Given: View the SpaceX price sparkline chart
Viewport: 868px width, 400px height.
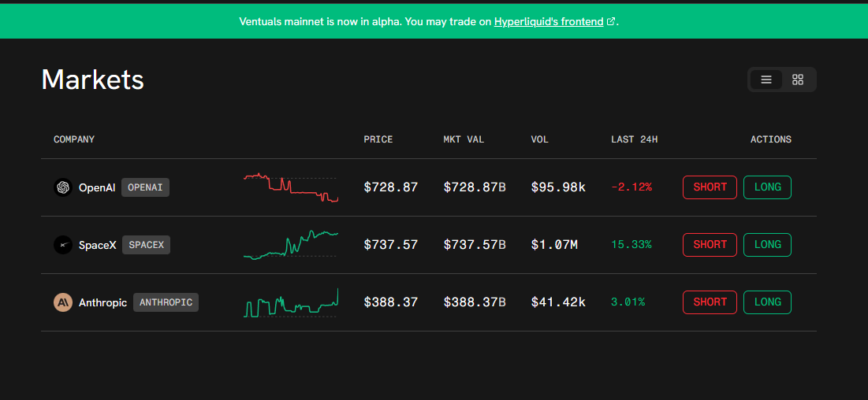Looking at the screenshot, I should (x=290, y=245).
